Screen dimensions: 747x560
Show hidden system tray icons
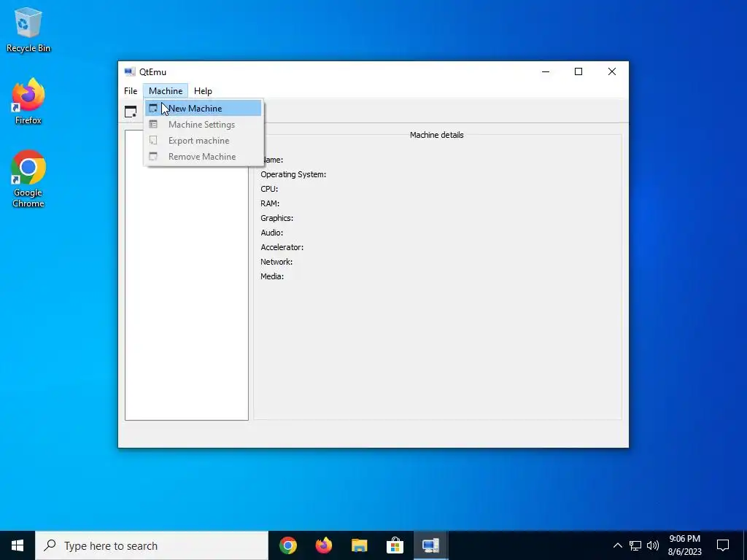coord(617,545)
